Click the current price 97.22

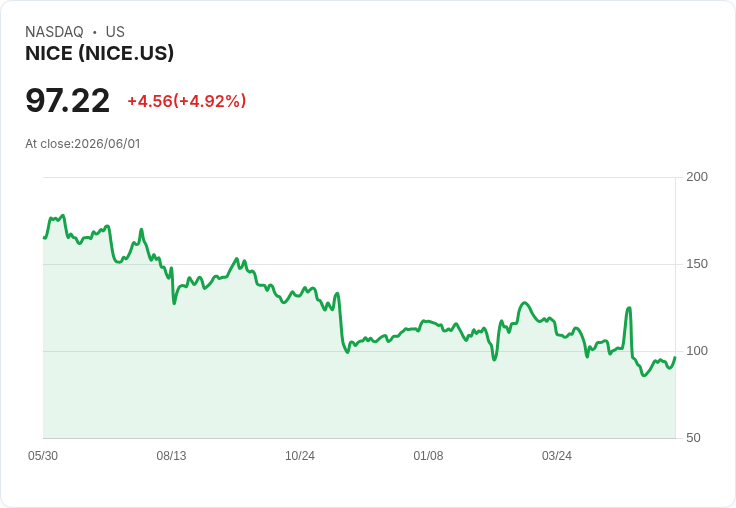point(68,100)
